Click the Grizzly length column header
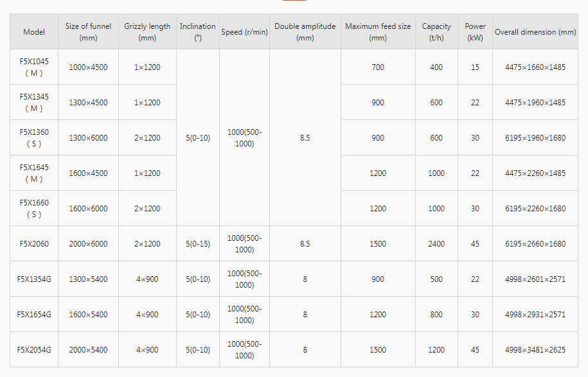This screenshot has width=588, height=377. [147, 32]
